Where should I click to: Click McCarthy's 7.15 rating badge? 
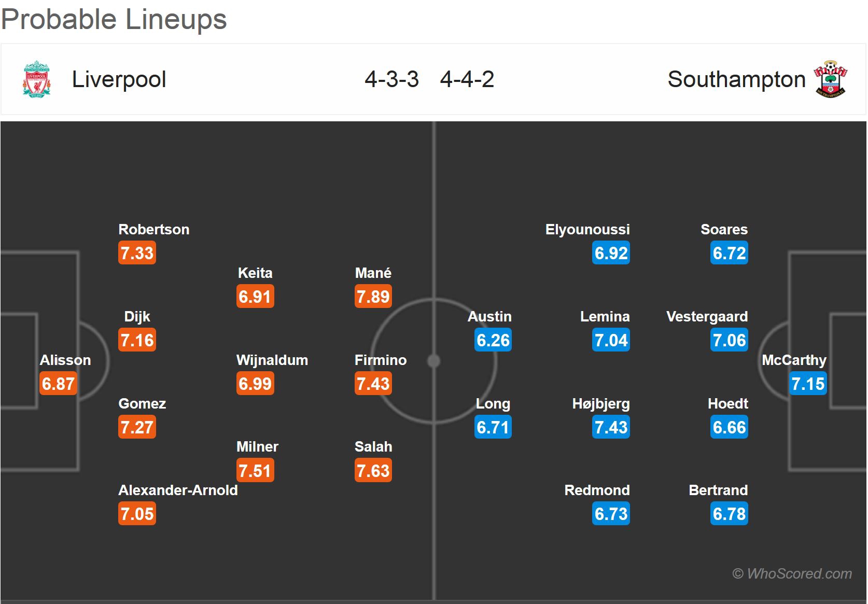pos(808,384)
